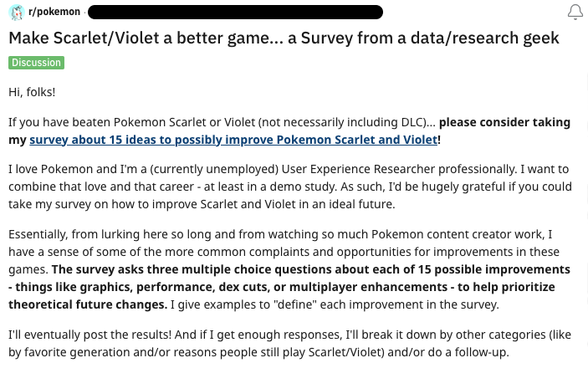588x368 pixels.
Task: Click the "by favorite generation" closing line
Action: (x=258, y=352)
